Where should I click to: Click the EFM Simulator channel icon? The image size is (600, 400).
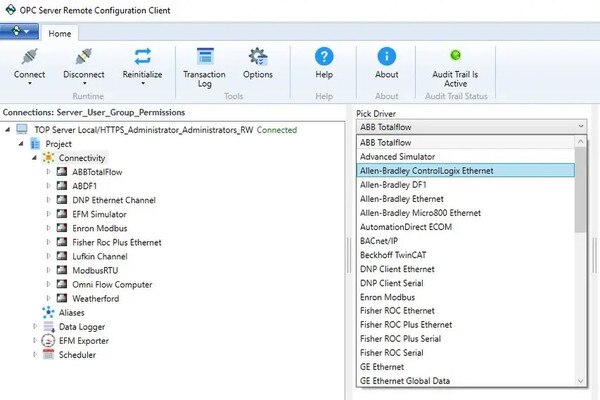pos(62,214)
